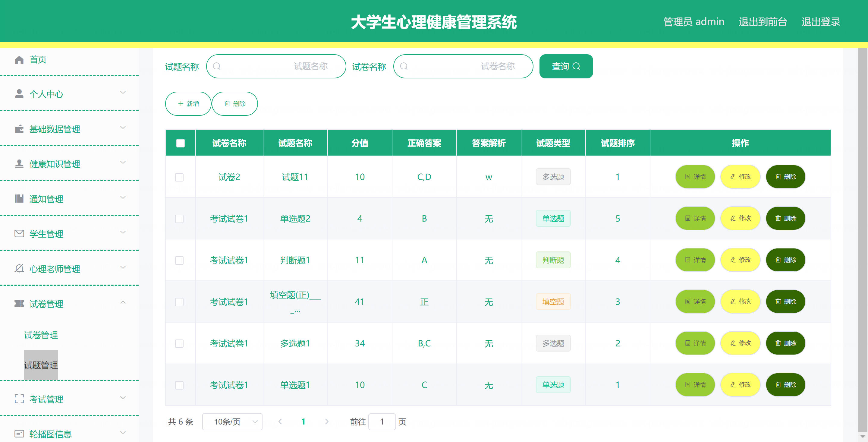Click 修改 for row 判断题1
This screenshot has width=868, height=442.
click(x=740, y=260)
